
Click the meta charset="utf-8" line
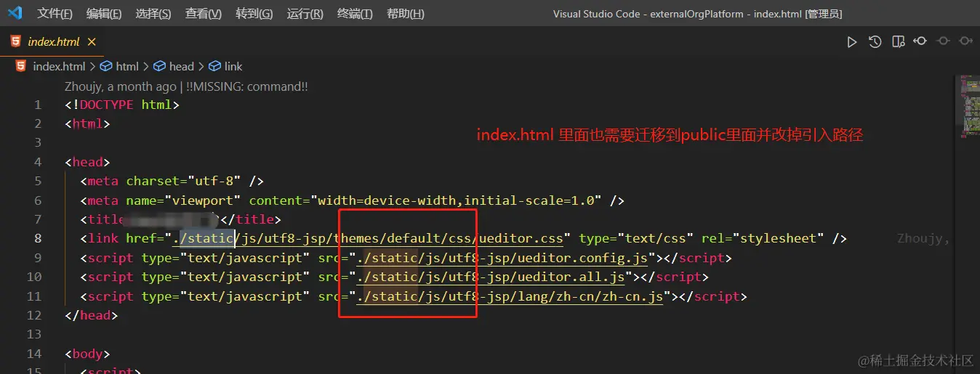point(172,181)
